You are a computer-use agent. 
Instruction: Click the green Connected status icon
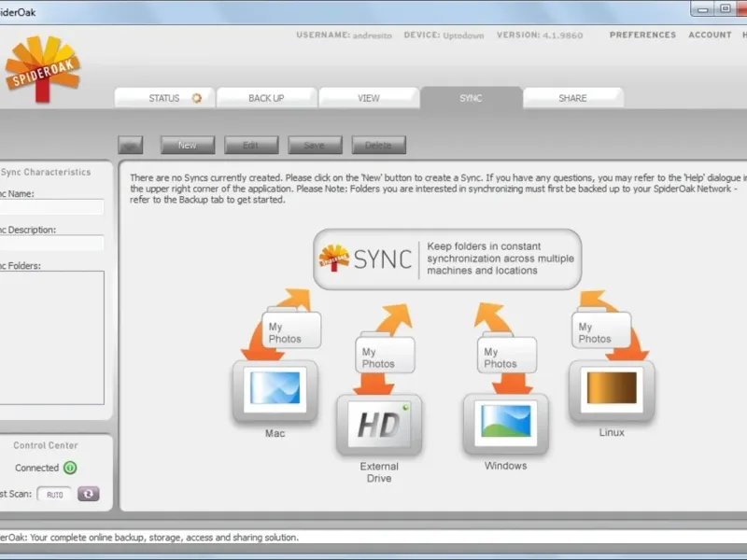(70, 468)
